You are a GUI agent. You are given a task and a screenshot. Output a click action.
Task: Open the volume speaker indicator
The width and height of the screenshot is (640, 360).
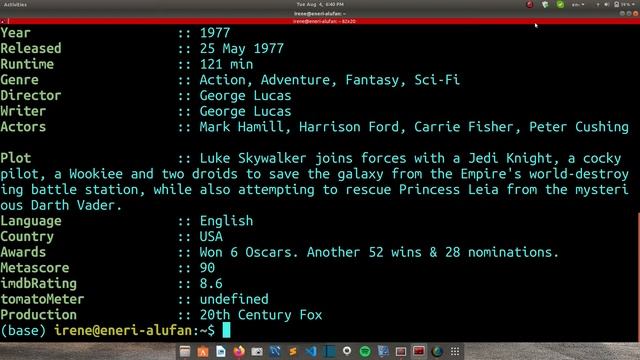(x=607, y=4)
